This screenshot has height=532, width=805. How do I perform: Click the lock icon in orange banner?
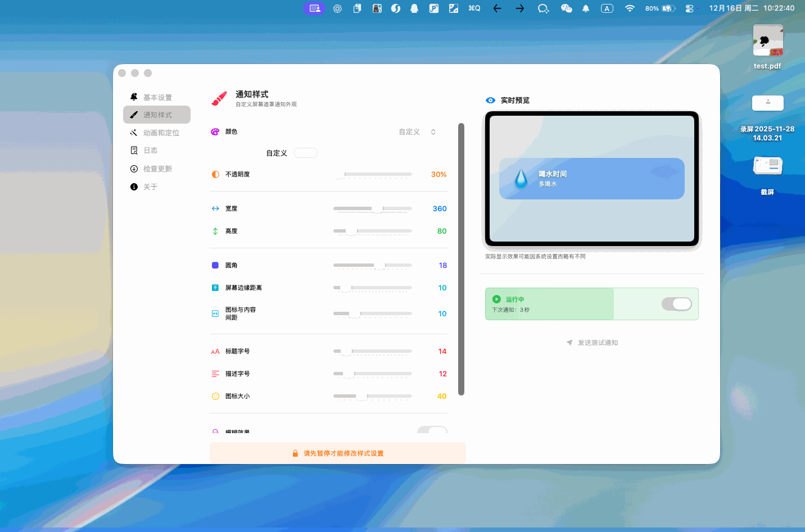pos(295,453)
